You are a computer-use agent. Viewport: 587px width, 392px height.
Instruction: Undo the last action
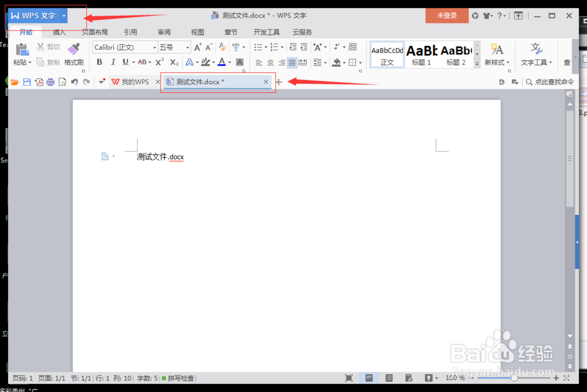[x=75, y=82]
